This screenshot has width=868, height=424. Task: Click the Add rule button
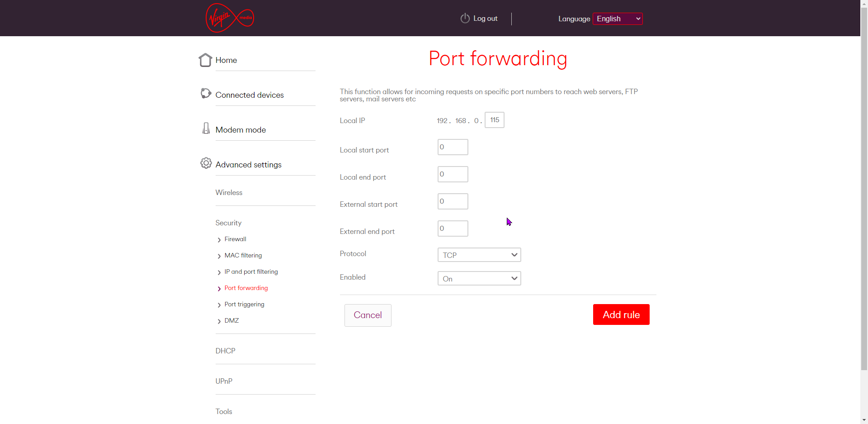click(x=621, y=314)
